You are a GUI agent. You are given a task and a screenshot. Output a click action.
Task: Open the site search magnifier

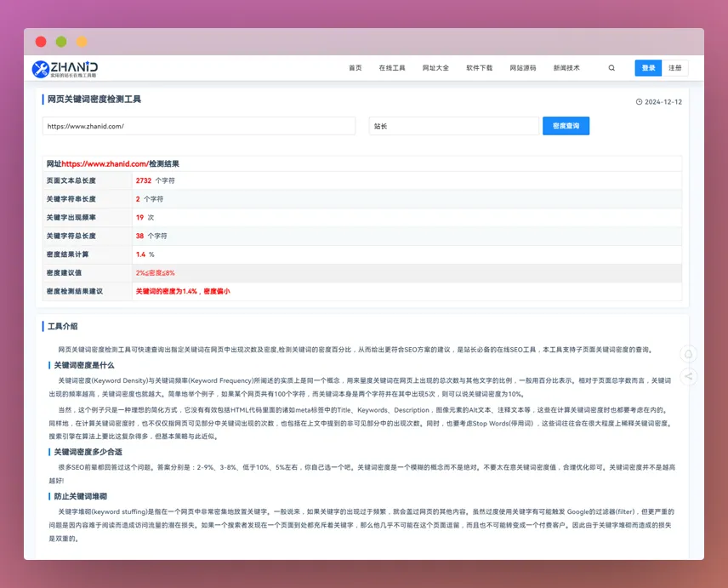611,67
